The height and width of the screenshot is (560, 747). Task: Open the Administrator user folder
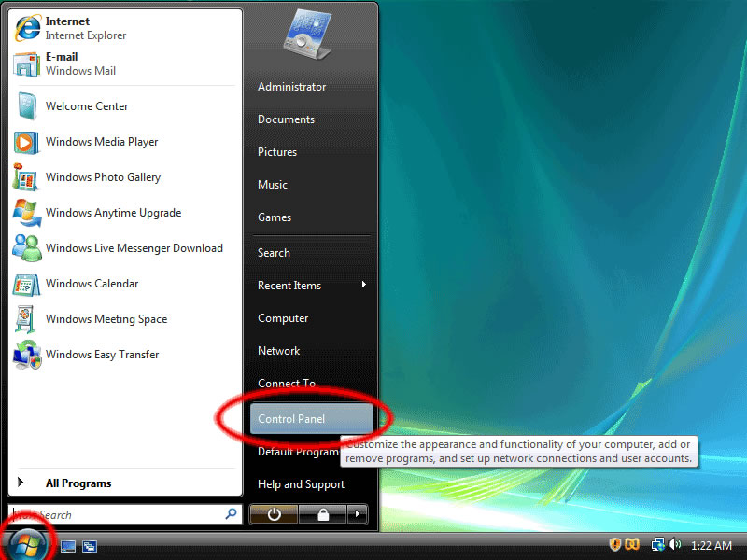click(291, 87)
